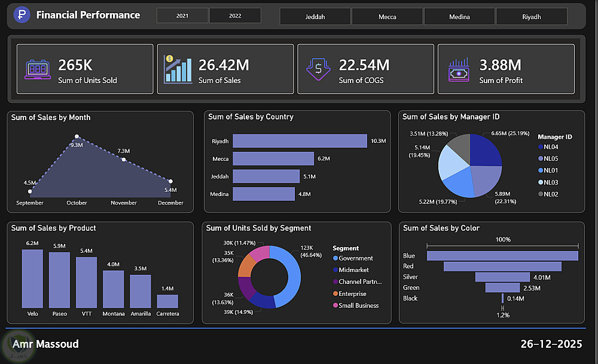Click the Profit money chart icon
The width and height of the screenshot is (598, 364).
coord(459,70)
